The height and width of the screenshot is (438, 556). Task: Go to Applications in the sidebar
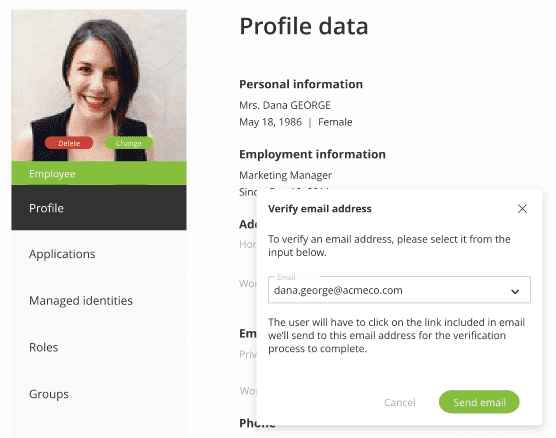click(x=62, y=254)
